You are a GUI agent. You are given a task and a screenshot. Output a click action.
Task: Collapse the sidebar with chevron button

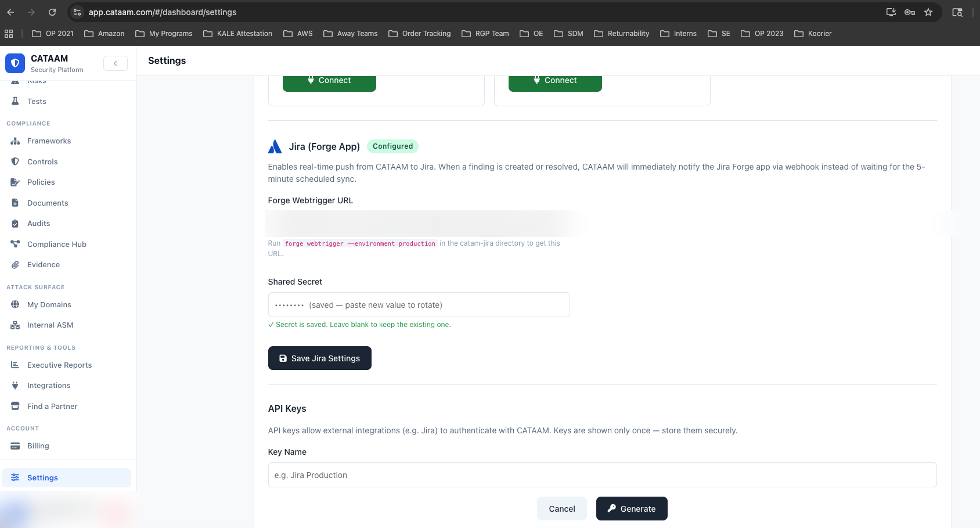click(116, 63)
